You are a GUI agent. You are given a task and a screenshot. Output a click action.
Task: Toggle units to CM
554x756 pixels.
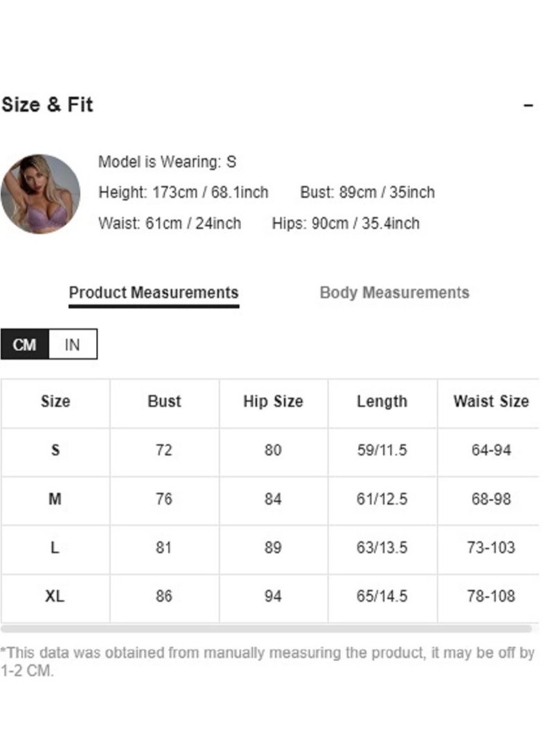25,344
